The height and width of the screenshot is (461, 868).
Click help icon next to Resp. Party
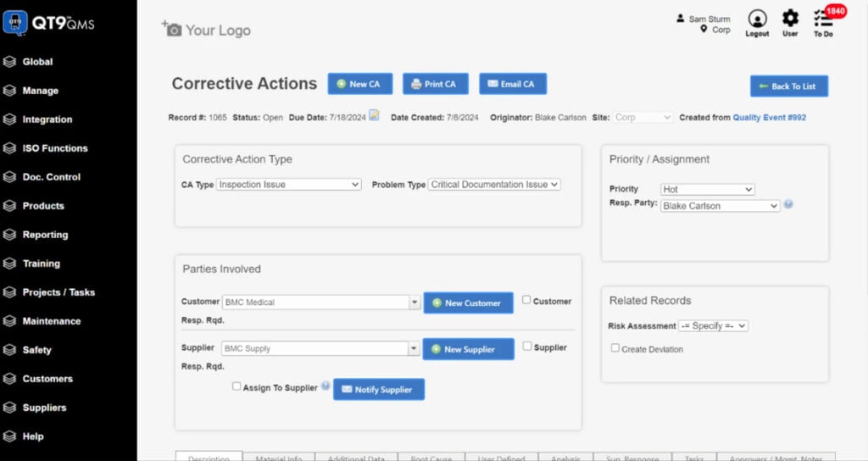(x=788, y=204)
